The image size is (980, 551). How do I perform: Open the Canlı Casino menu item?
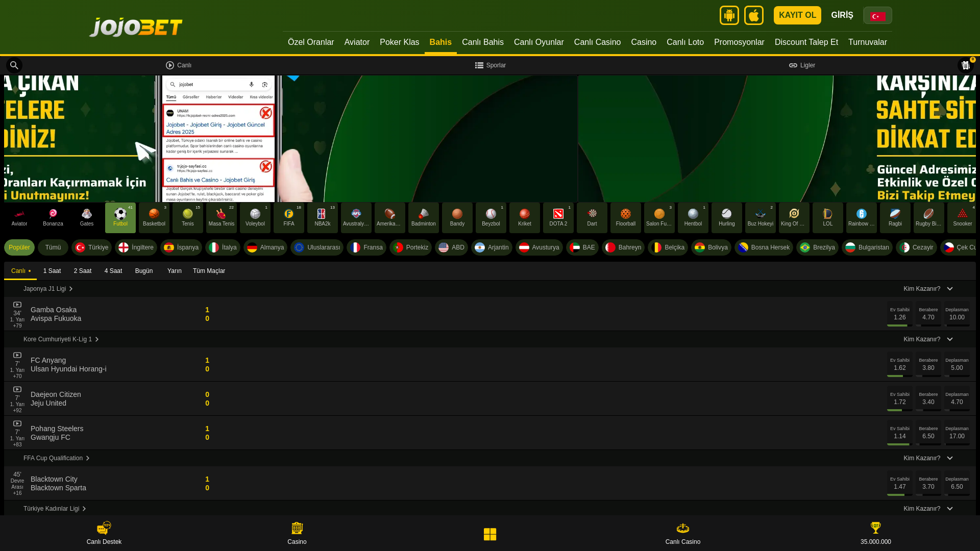pos(597,42)
